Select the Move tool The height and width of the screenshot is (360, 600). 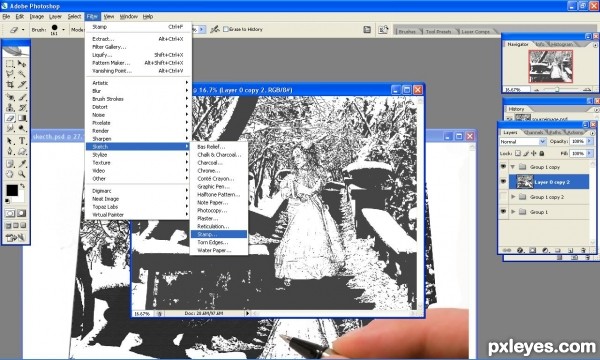pos(22,64)
